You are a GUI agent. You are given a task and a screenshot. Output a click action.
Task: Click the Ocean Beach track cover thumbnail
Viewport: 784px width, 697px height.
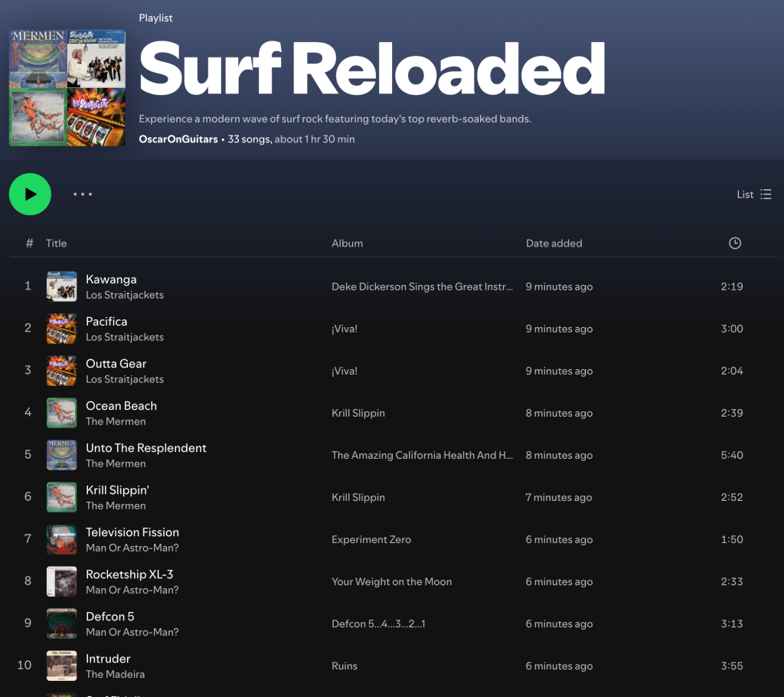click(61, 413)
